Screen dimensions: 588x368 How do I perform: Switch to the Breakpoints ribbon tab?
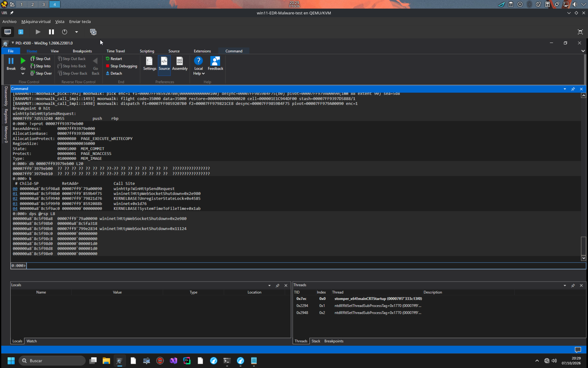82,51
